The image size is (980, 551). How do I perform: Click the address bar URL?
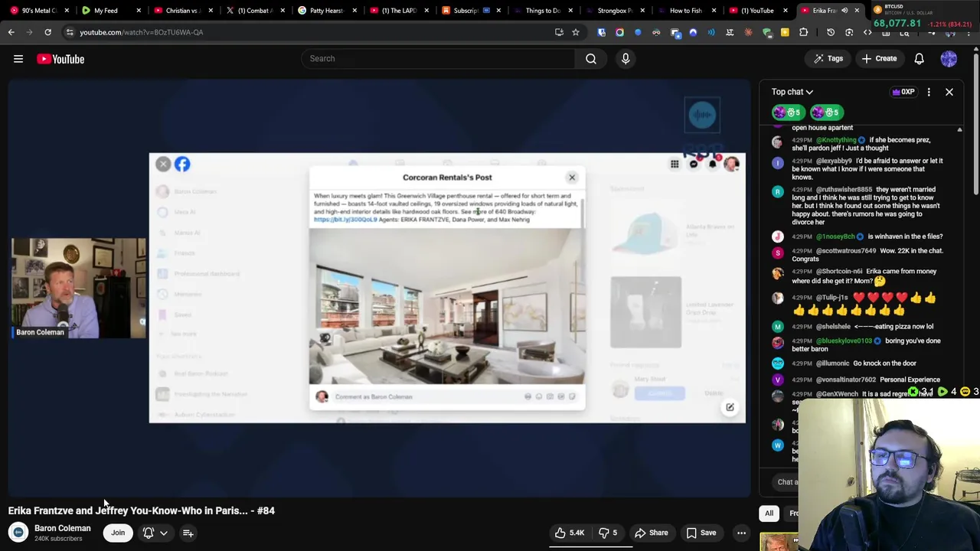[x=142, y=32]
